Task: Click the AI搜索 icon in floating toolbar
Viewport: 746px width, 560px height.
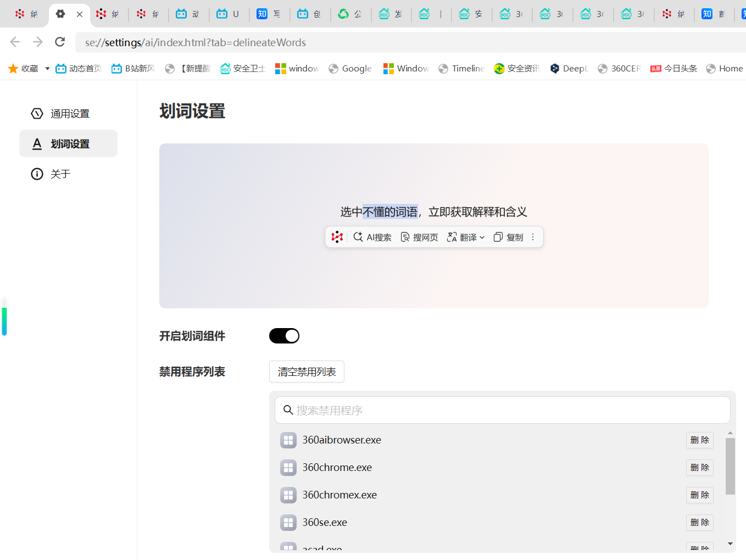Action: (358, 237)
